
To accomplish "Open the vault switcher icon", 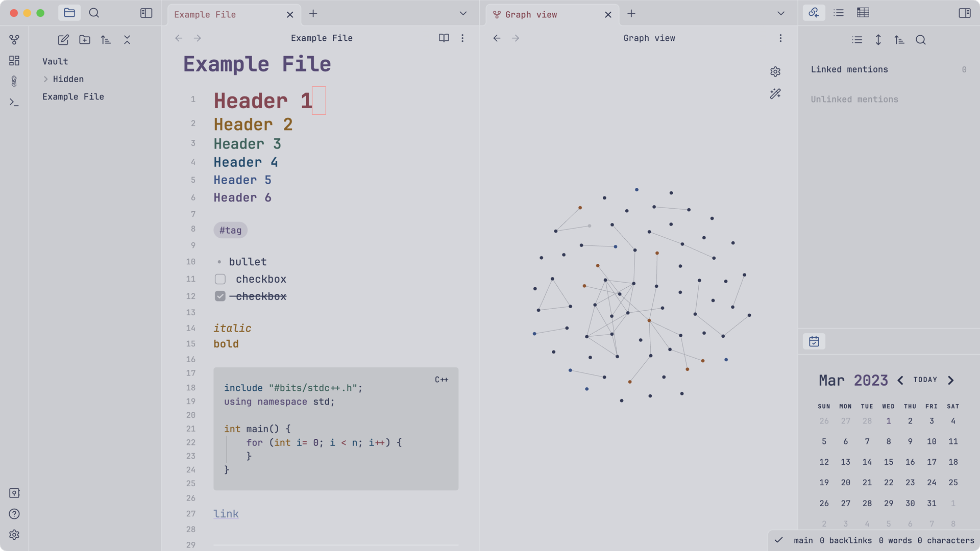I will coord(14,493).
